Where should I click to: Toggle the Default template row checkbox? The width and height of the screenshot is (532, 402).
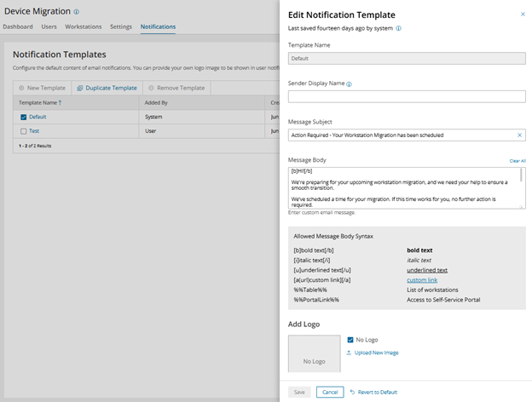coord(23,117)
